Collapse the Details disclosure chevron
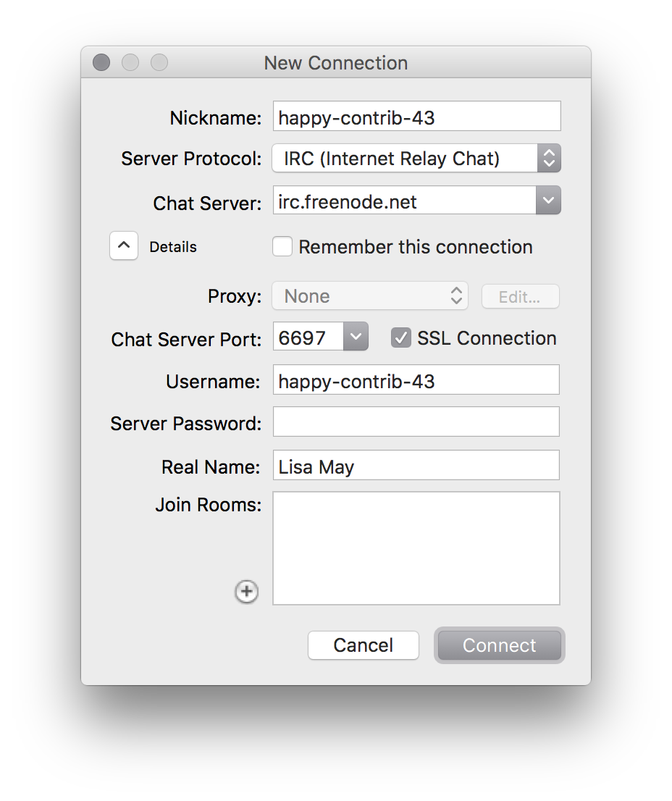 pyautogui.click(x=124, y=246)
